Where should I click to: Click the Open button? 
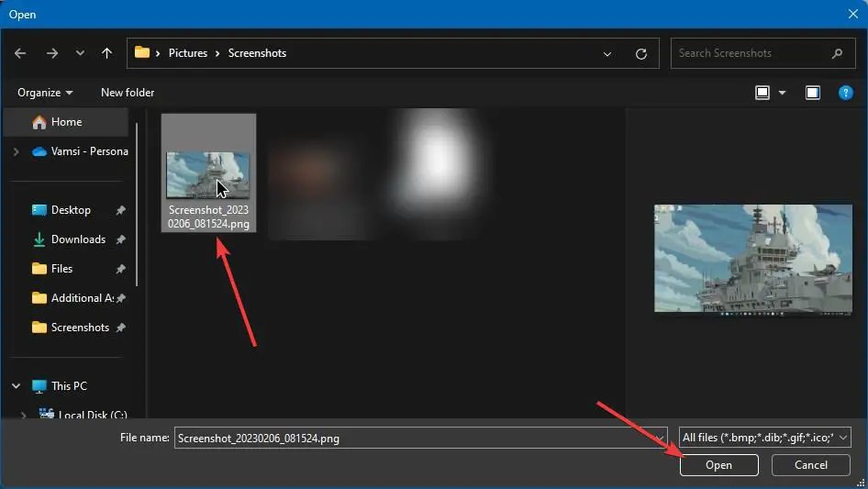pyautogui.click(x=718, y=465)
